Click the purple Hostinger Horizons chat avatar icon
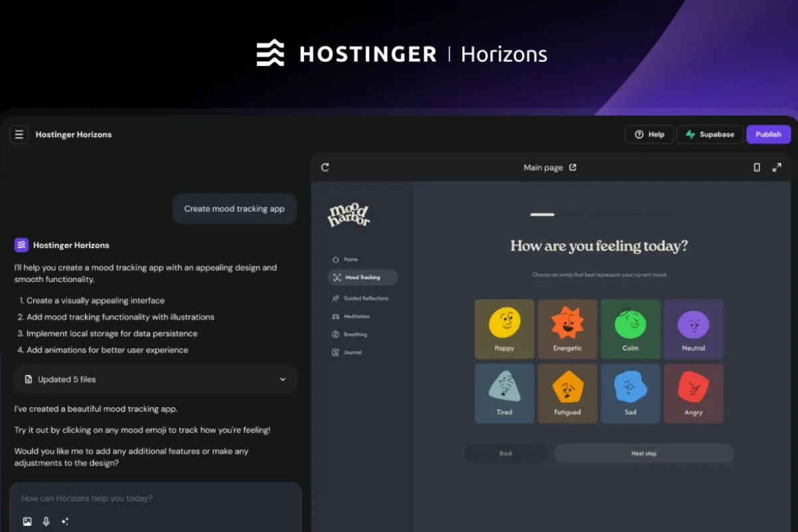Screen dimensions: 798x532 pos(21,245)
